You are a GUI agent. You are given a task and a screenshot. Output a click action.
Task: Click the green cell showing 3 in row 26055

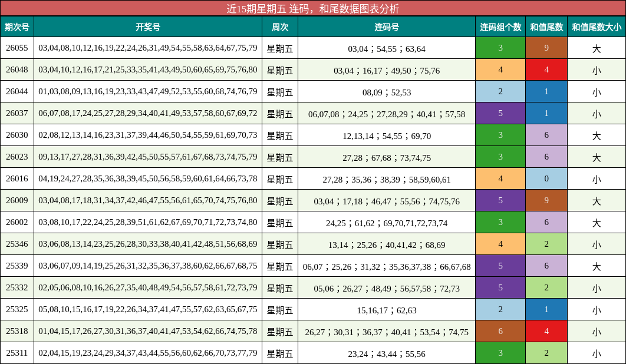[500, 49]
